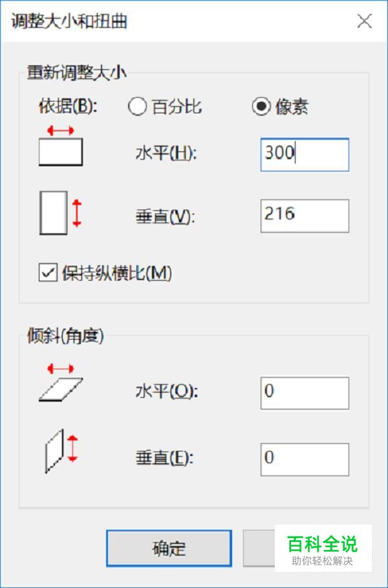
Task: Close the 调整大小和扭曲 dialog
Action: pos(364,21)
